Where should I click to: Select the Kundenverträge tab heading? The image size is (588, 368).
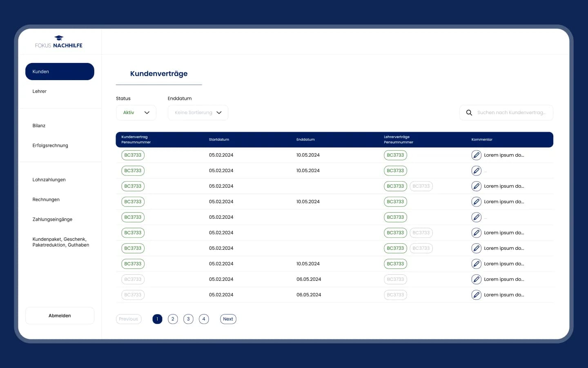[x=159, y=74]
